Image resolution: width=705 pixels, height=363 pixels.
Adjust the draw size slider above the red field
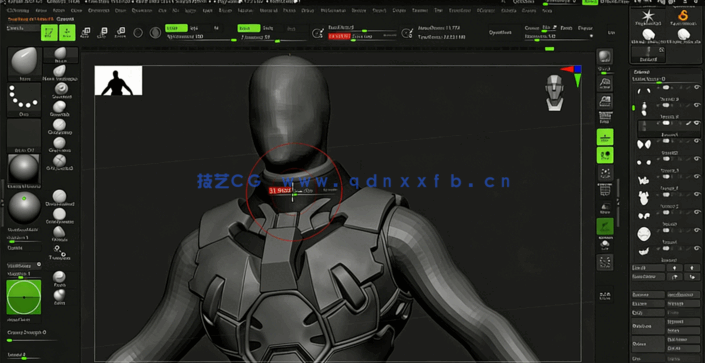coord(362,30)
